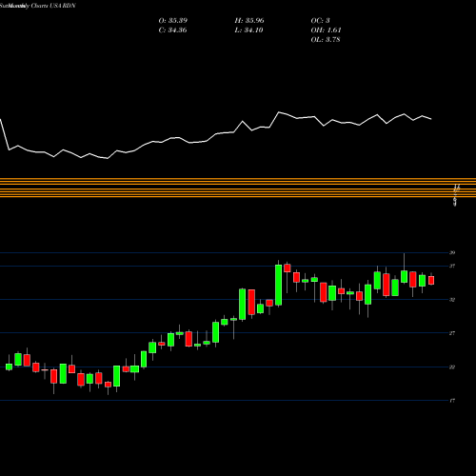Image resolution: width=476 pixels, height=476 pixels.
Task: Click the 27 price axis label
Action: (452, 333)
